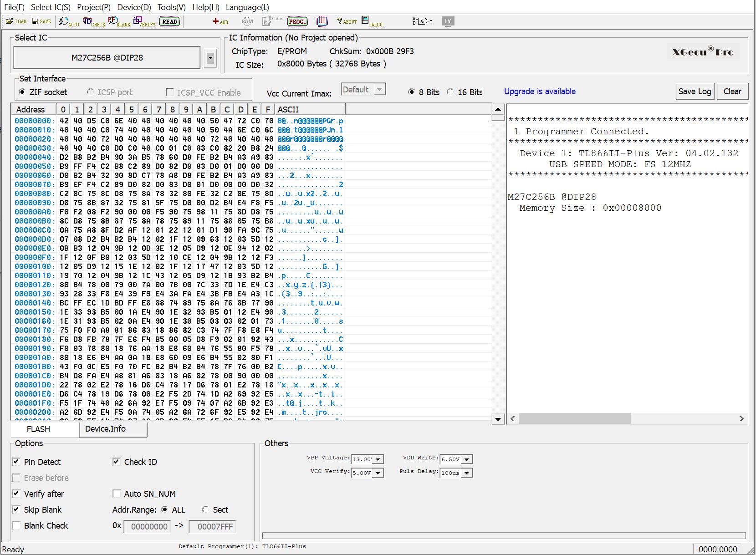The width and height of the screenshot is (756, 555).
Task: Click the PROG. programming icon
Action: 297,21
